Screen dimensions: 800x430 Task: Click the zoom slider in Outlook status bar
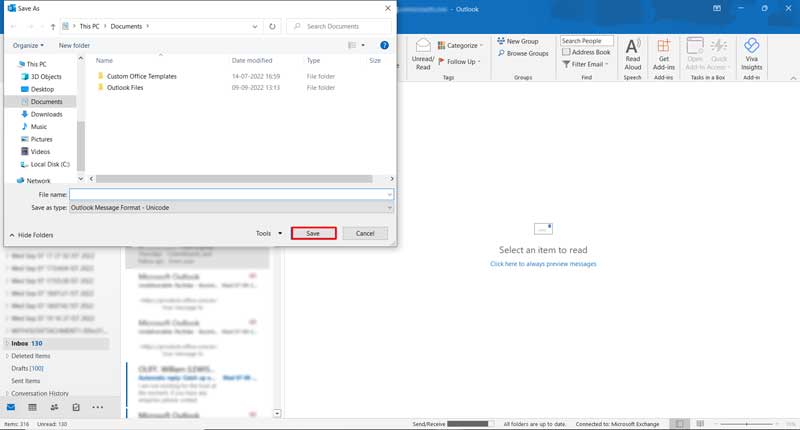748,424
